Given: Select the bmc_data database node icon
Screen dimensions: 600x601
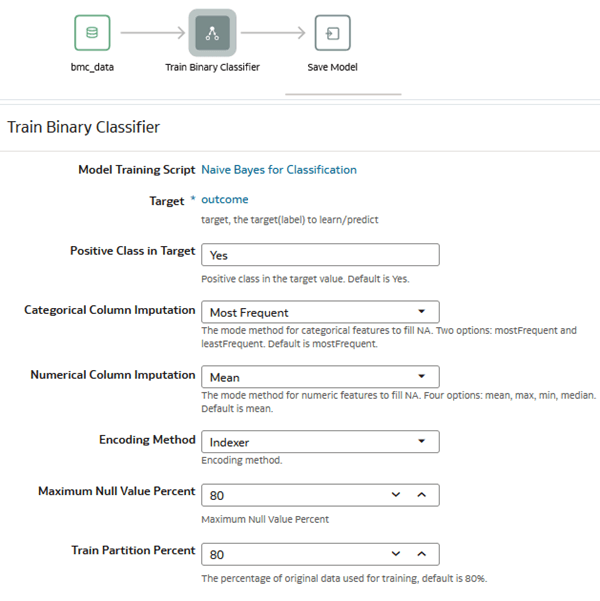Looking at the screenshot, I should (92, 33).
